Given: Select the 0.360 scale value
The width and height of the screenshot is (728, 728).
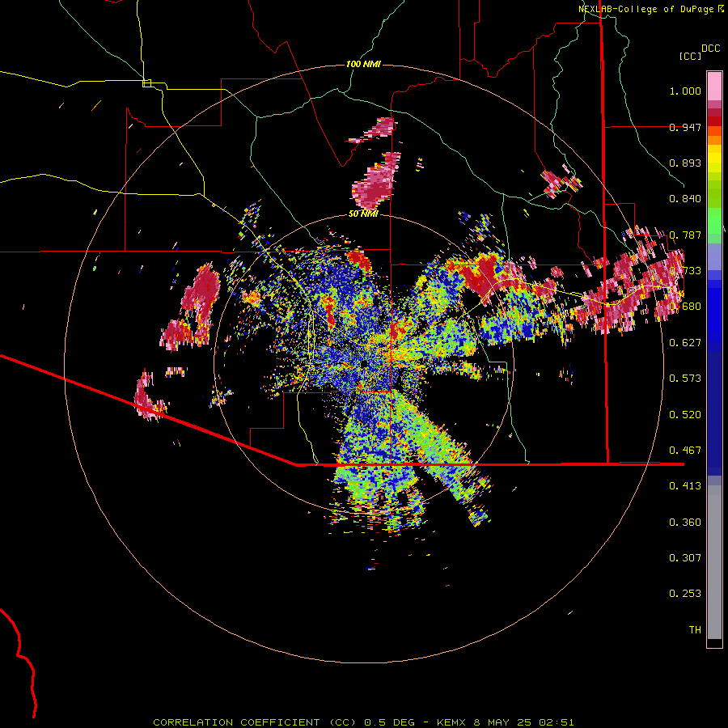Looking at the screenshot, I should [685, 523].
